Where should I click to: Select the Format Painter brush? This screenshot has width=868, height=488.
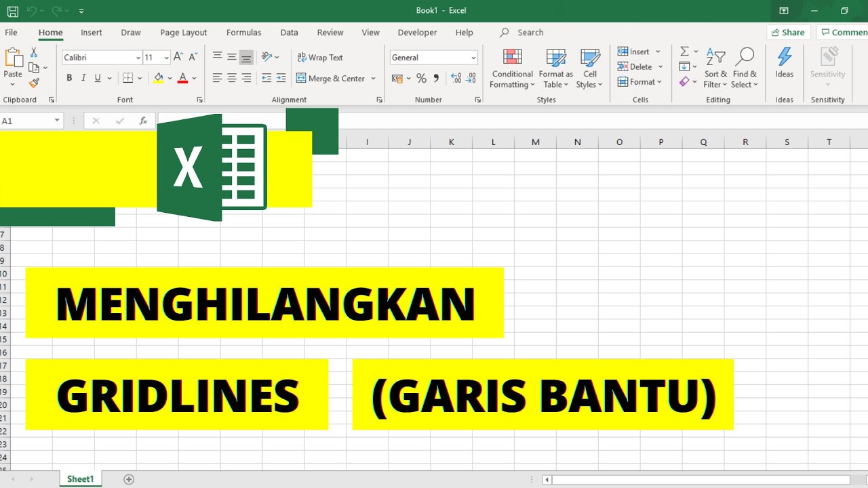click(x=34, y=83)
